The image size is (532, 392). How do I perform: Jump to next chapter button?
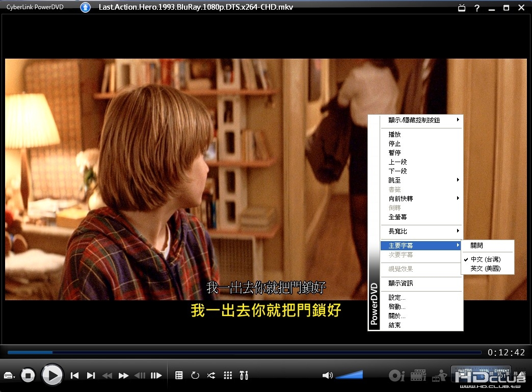point(91,375)
